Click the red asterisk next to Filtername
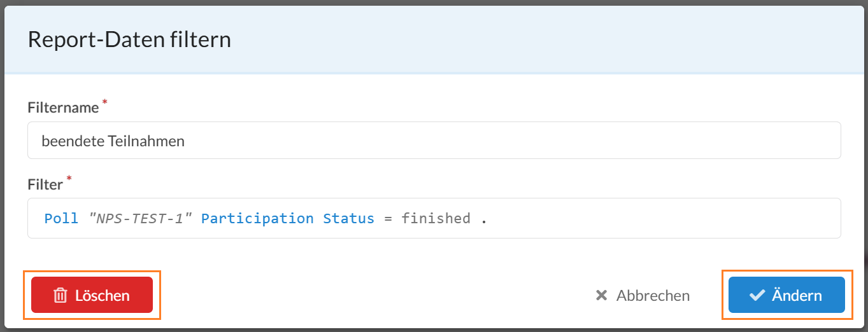Screen dimensions: 868x332 (x=104, y=103)
